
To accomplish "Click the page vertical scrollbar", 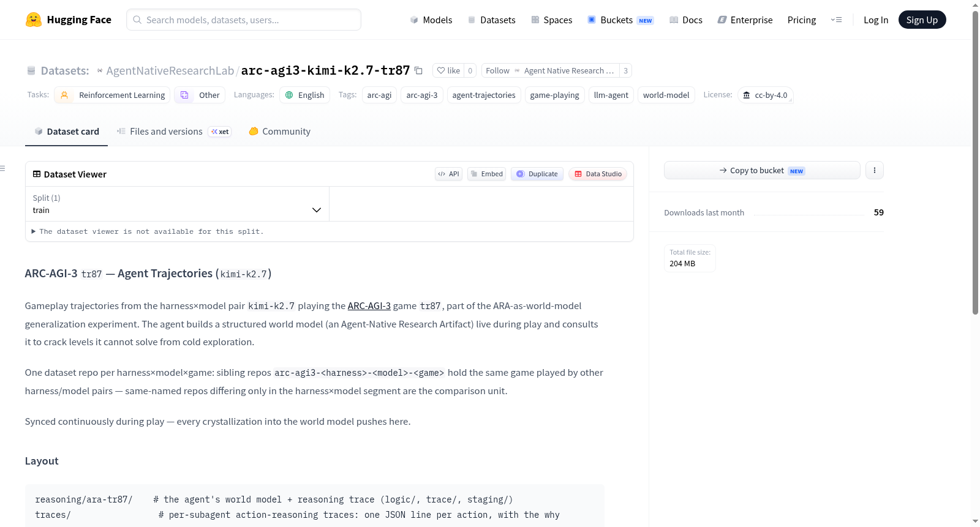I will tap(976, 162).
